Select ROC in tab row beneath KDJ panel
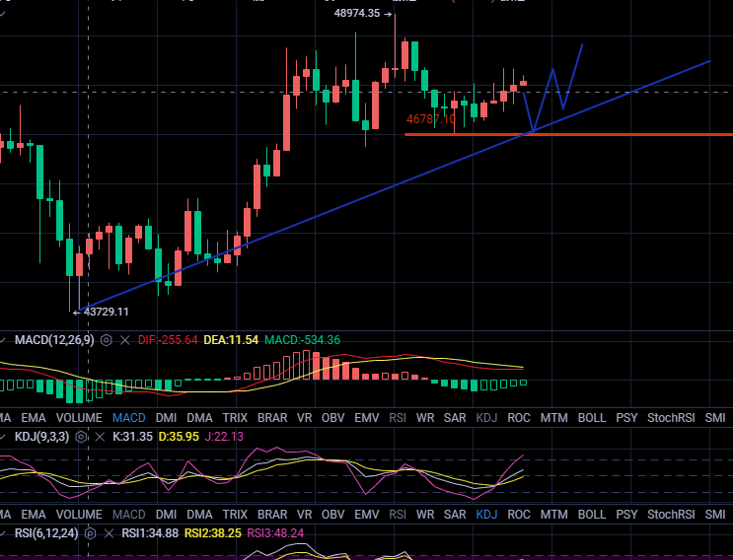 coord(519,515)
